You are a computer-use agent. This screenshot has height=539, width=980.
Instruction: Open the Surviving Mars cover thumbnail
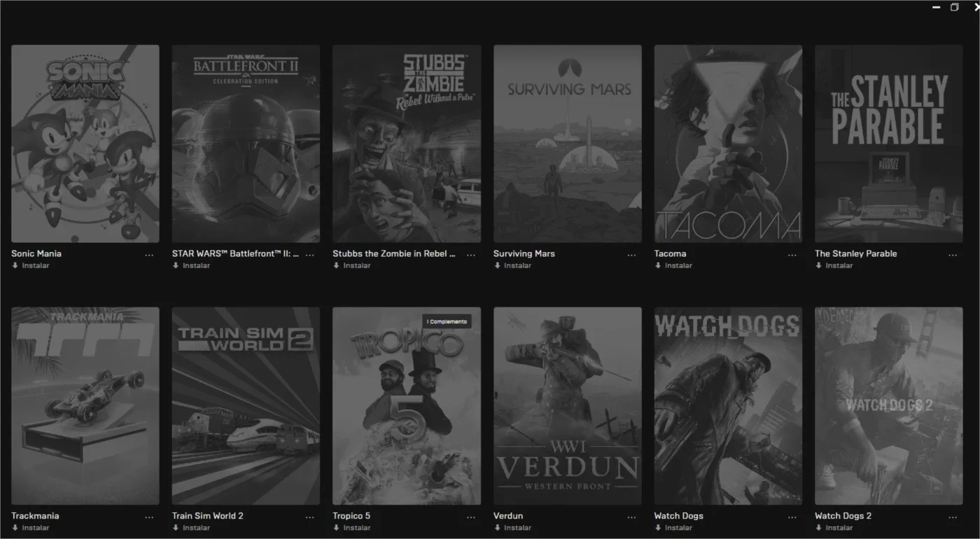(568, 144)
